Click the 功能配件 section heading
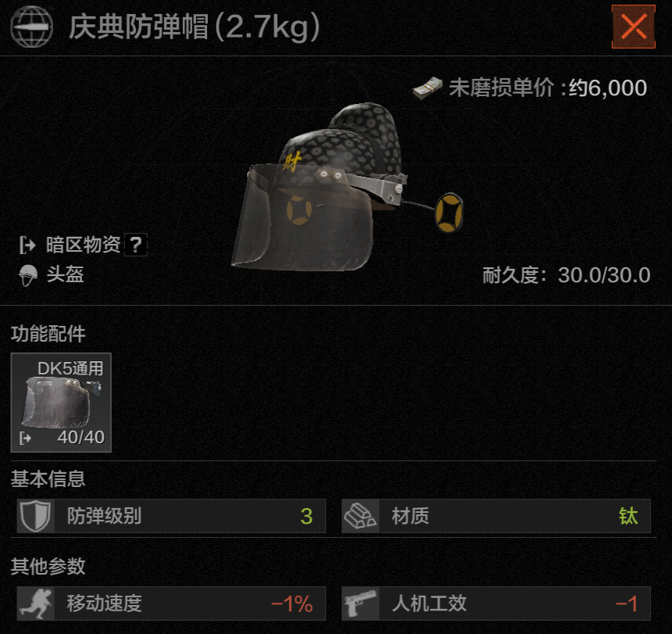Screen dimensions: 672x634 48,334
